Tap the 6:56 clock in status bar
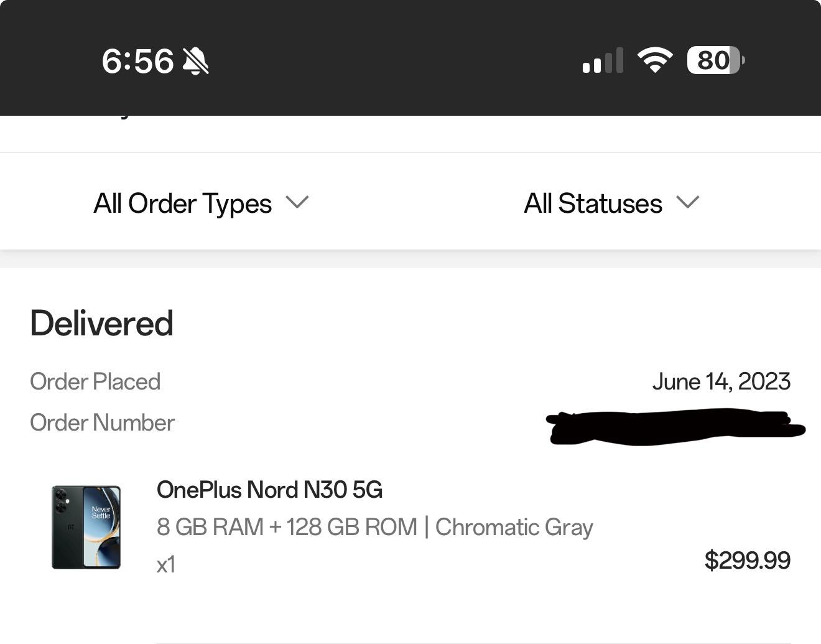This screenshot has width=821, height=644. (x=137, y=61)
